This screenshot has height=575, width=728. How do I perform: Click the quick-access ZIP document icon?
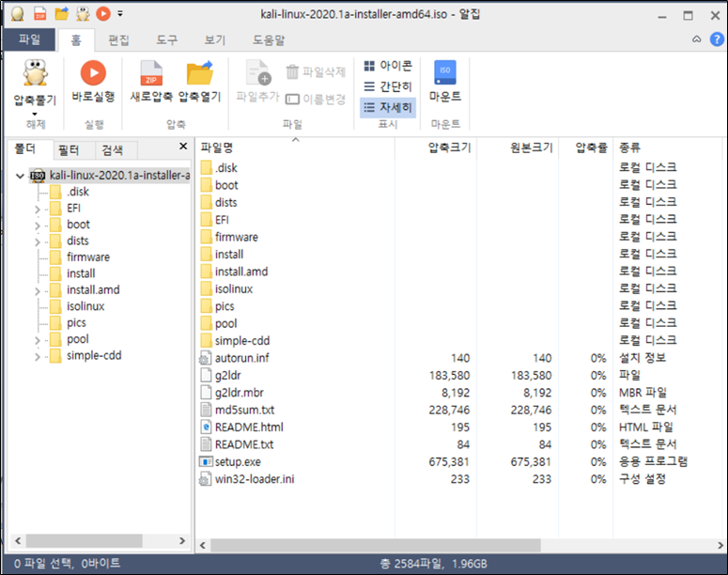(40, 14)
